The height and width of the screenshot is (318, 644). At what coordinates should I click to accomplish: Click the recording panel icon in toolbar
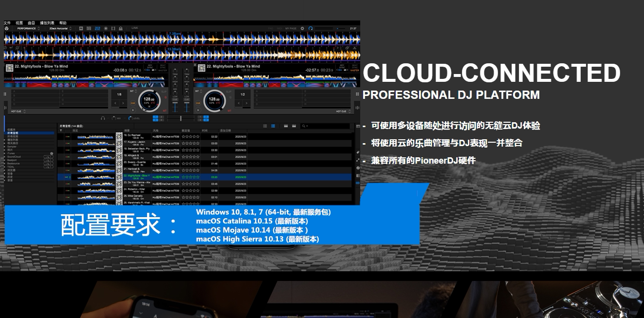106,28
